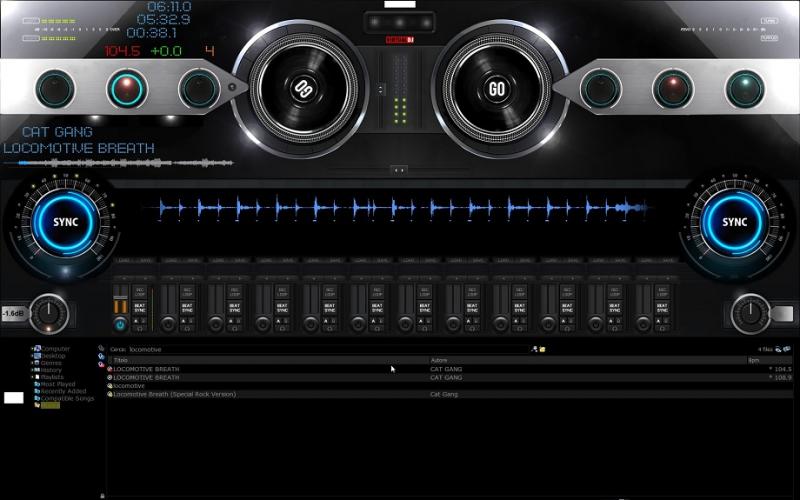
Task: Click the right turntable GO platter
Action: 496,89
